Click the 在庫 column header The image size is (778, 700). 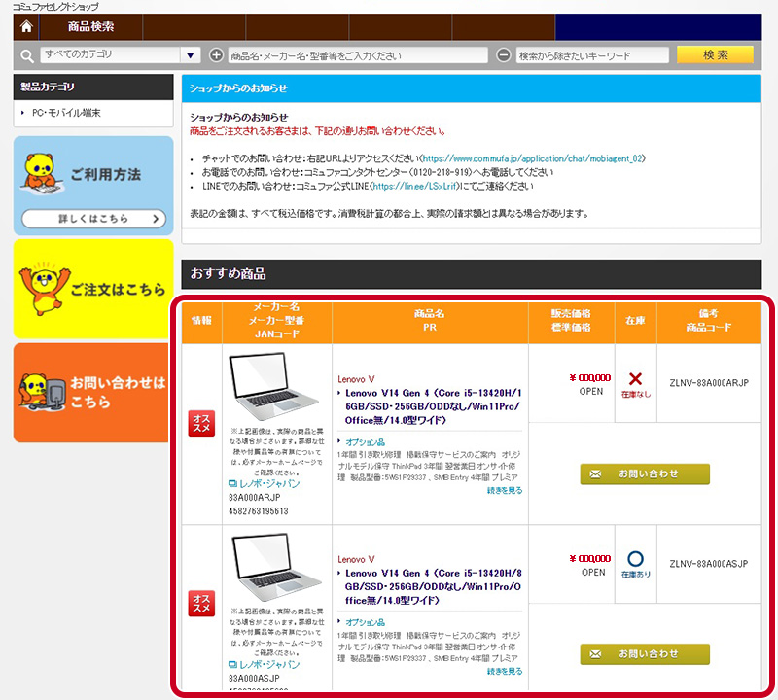point(635,321)
